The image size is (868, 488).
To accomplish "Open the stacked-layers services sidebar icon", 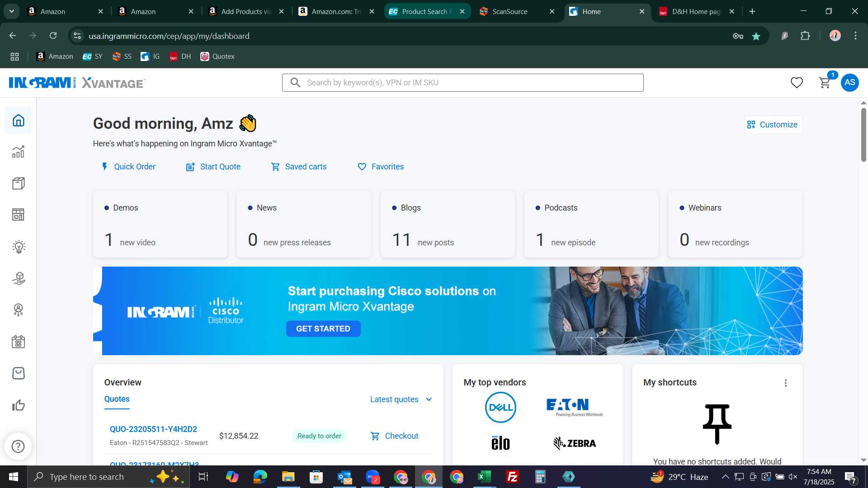I will (18, 278).
